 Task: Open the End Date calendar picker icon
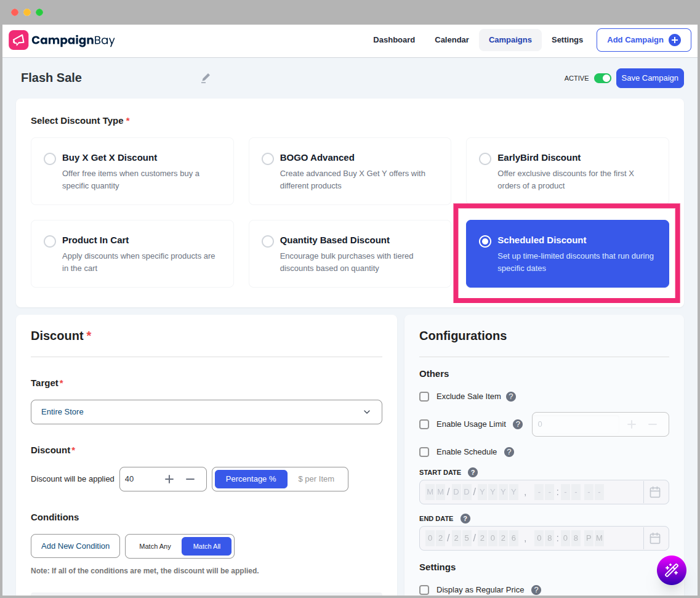coord(655,538)
